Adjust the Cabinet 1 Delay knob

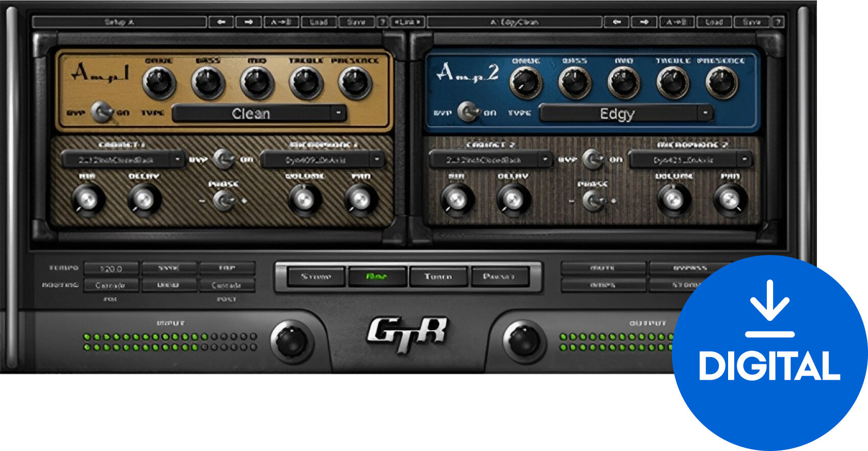pos(144,199)
